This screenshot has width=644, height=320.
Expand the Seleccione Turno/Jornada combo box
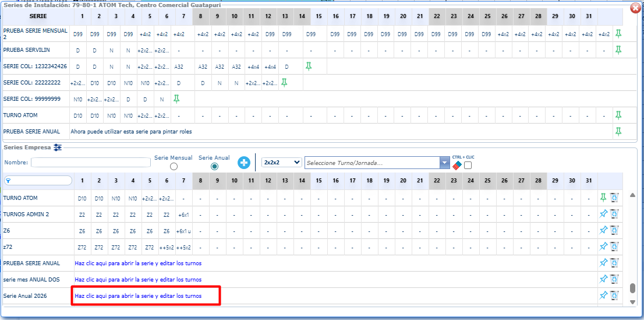tap(445, 163)
